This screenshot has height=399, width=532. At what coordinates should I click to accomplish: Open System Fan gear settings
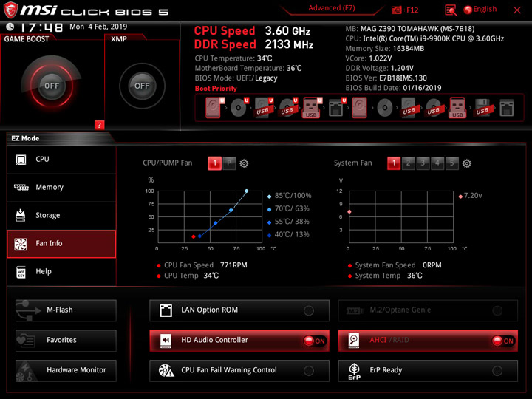[467, 163]
